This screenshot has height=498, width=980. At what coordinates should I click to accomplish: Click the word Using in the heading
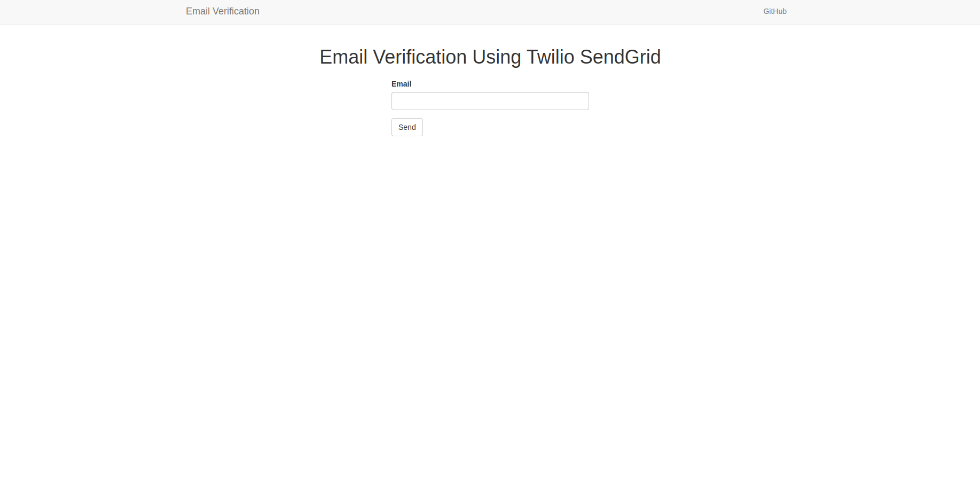tap(497, 57)
